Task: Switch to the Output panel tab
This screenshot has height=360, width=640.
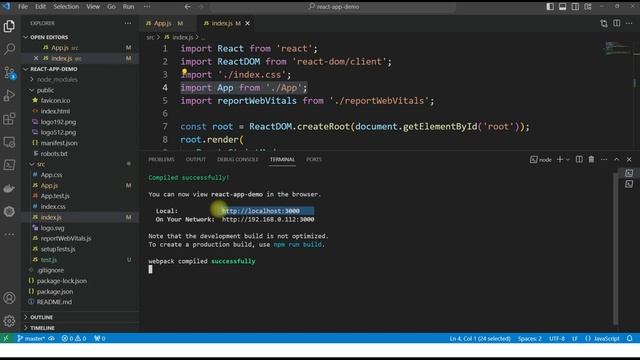Action: click(196, 160)
